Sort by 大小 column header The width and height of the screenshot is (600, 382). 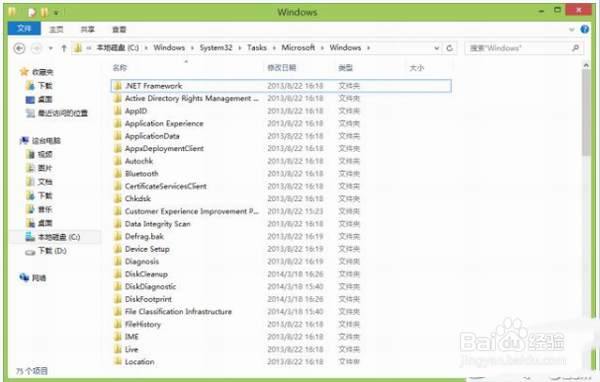[417, 68]
